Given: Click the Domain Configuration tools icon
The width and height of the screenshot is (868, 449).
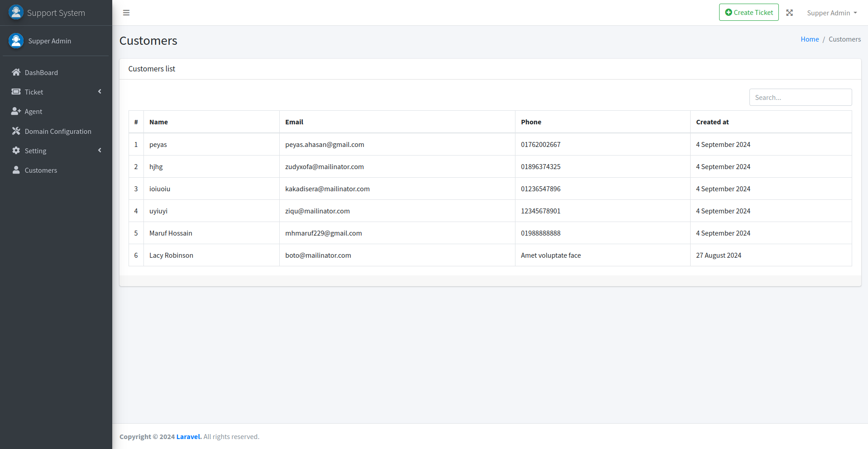Looking at the screenshot, I should coord(16,131).
